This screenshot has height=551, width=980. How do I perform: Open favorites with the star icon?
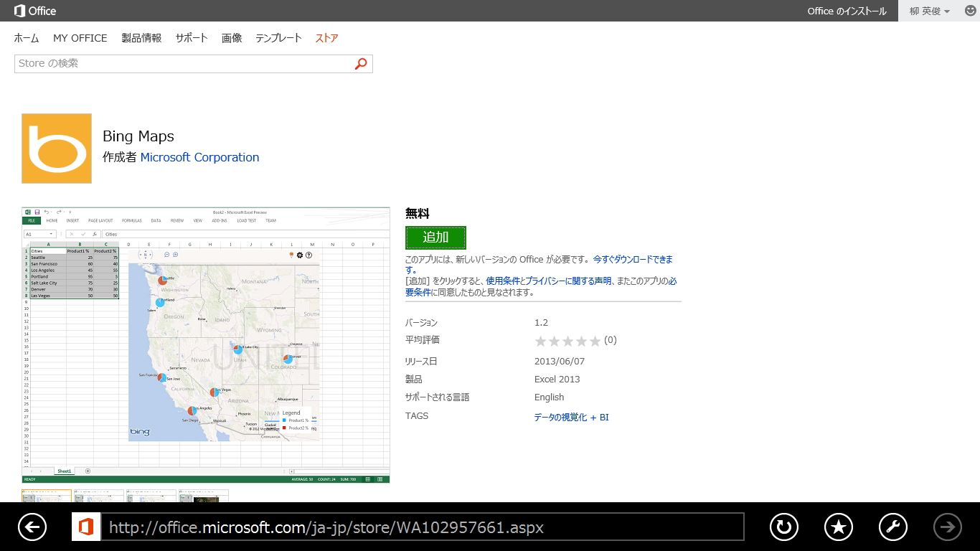[x=838, y=527]
